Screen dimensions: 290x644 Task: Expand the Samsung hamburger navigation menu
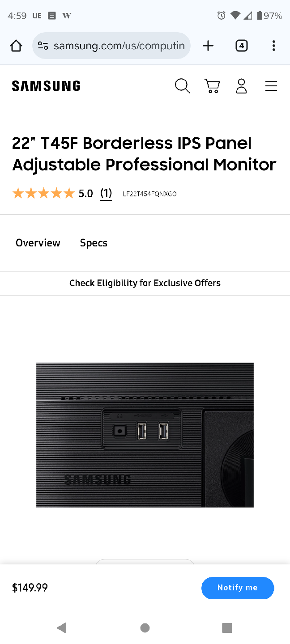(x=271, y=86)
